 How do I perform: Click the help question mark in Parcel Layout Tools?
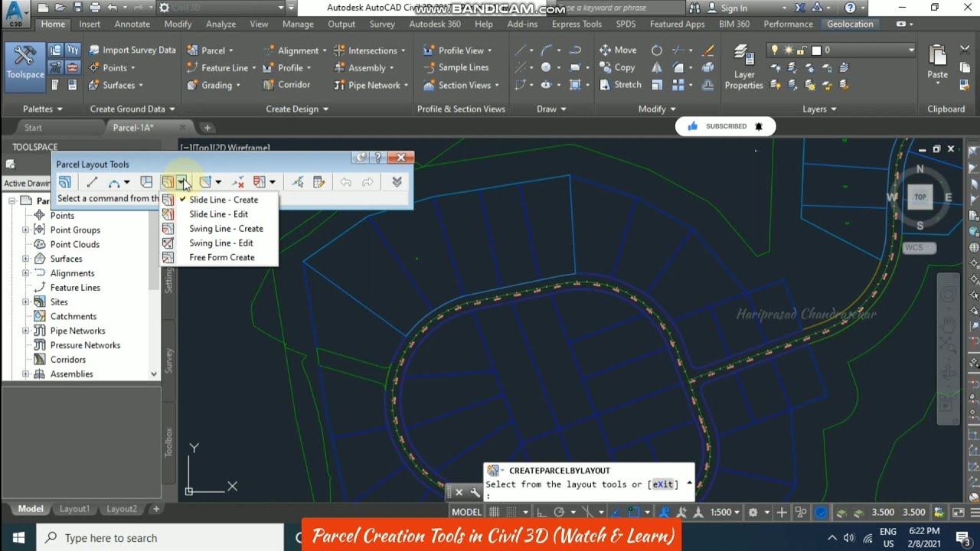coord(378,158)
